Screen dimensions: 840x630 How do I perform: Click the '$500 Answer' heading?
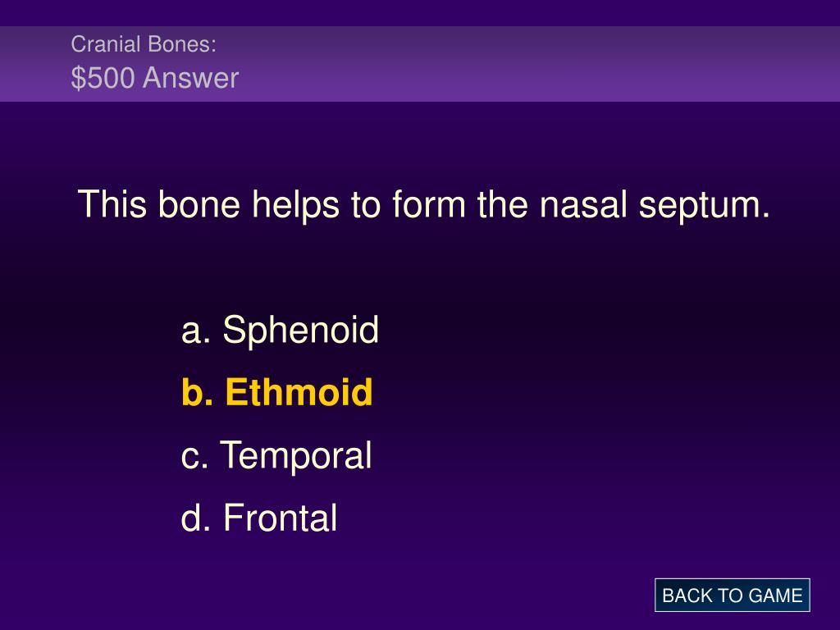[x=155, y=78]
